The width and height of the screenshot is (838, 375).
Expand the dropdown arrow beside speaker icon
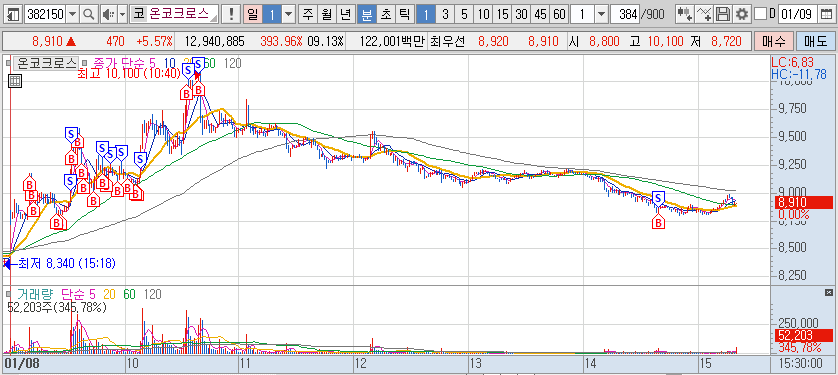point(122,14)
